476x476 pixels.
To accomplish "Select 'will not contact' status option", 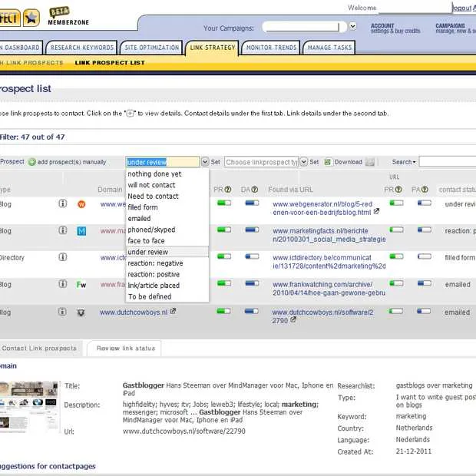I will tap(167, 185).
